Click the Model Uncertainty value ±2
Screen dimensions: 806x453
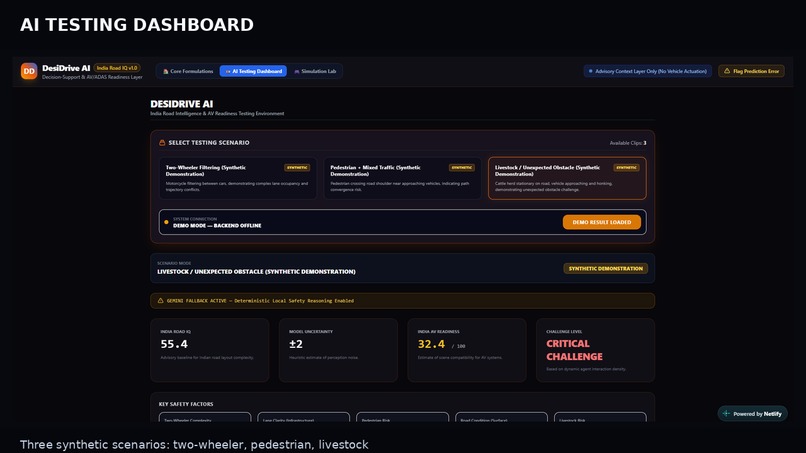click(296, 344)
